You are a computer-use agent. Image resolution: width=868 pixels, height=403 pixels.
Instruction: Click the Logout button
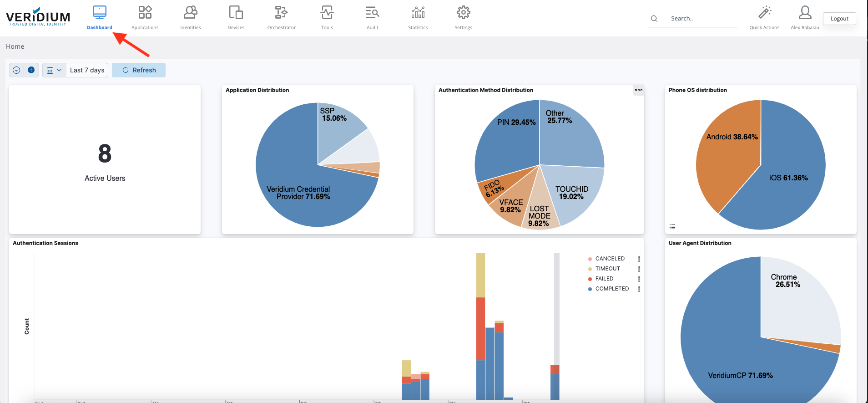tap(839, 19)
